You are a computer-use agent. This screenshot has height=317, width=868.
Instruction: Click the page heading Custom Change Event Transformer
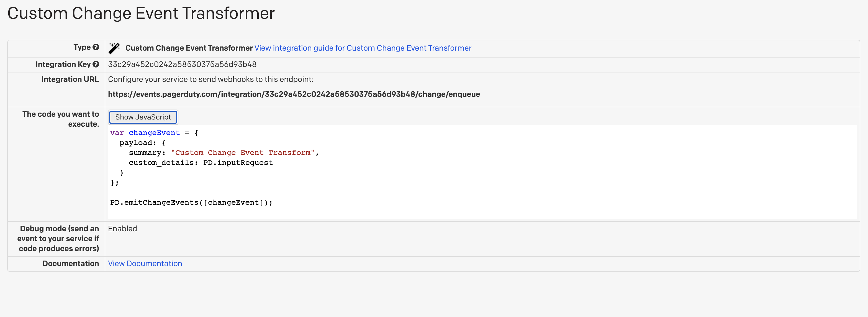[141, 14]
